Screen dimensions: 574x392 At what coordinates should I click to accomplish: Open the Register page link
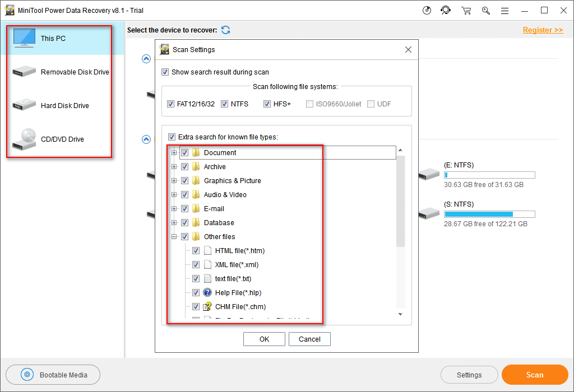(543, 30)
